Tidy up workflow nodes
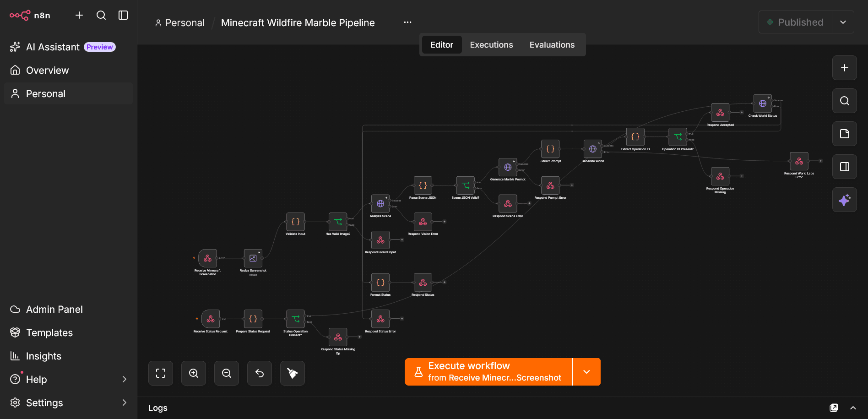868x419 pixels. tap(293, 373)
